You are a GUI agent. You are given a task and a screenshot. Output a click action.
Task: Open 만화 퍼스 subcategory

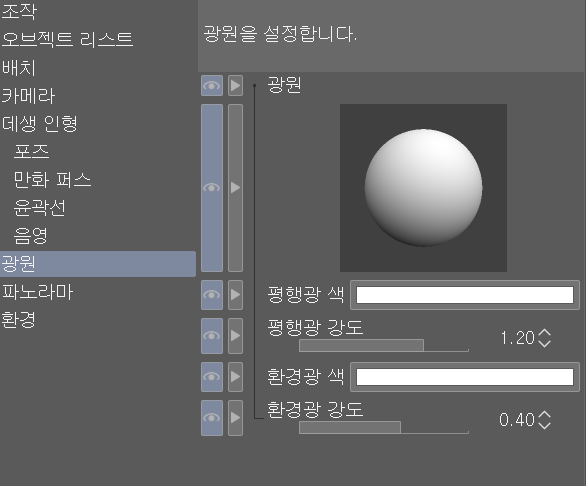[52, 179]
